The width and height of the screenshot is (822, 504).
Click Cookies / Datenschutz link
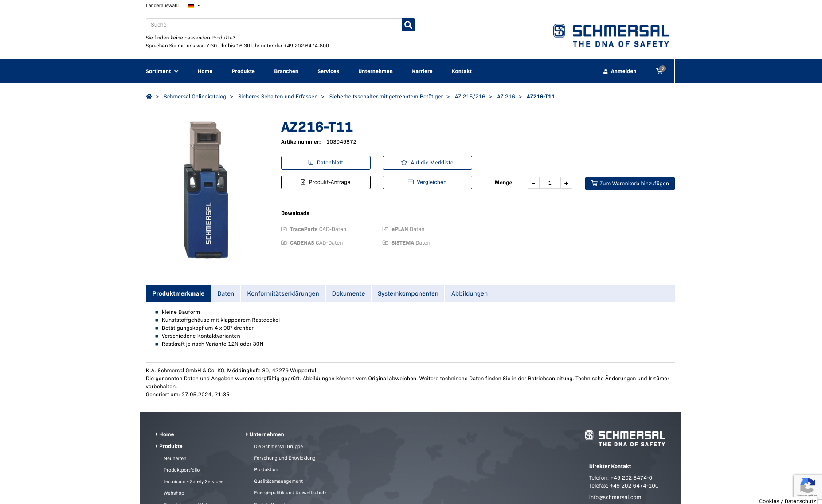pos(787,501)
